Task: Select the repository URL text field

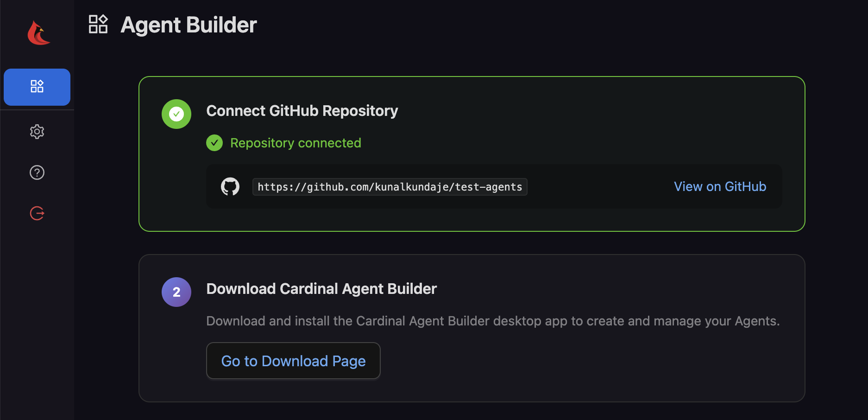Action: pos(389,186)
